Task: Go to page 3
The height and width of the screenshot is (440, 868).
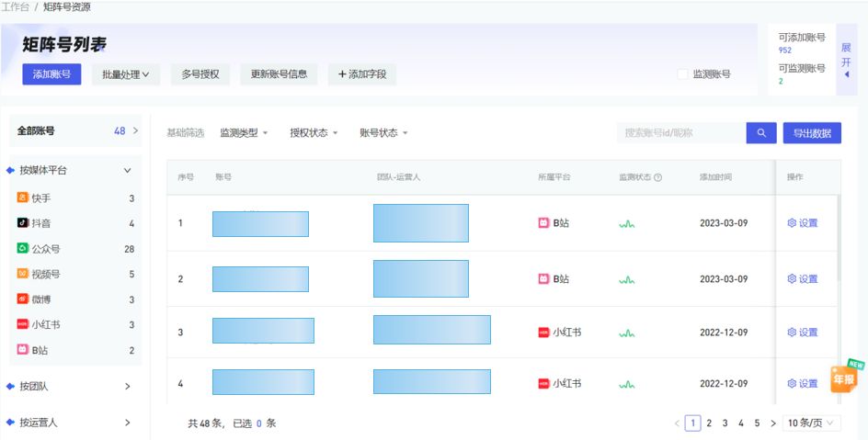Action: point(725,423)
